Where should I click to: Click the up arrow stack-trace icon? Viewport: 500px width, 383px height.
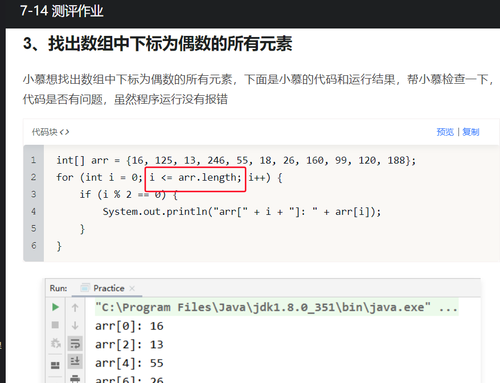pos(75,307)
